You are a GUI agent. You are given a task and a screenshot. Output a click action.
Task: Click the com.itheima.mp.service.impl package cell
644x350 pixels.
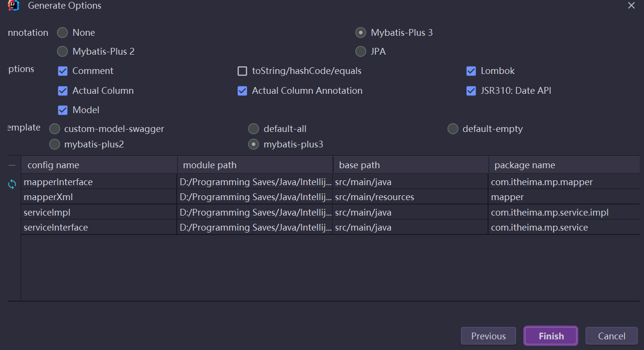click(x=549, y=212)
